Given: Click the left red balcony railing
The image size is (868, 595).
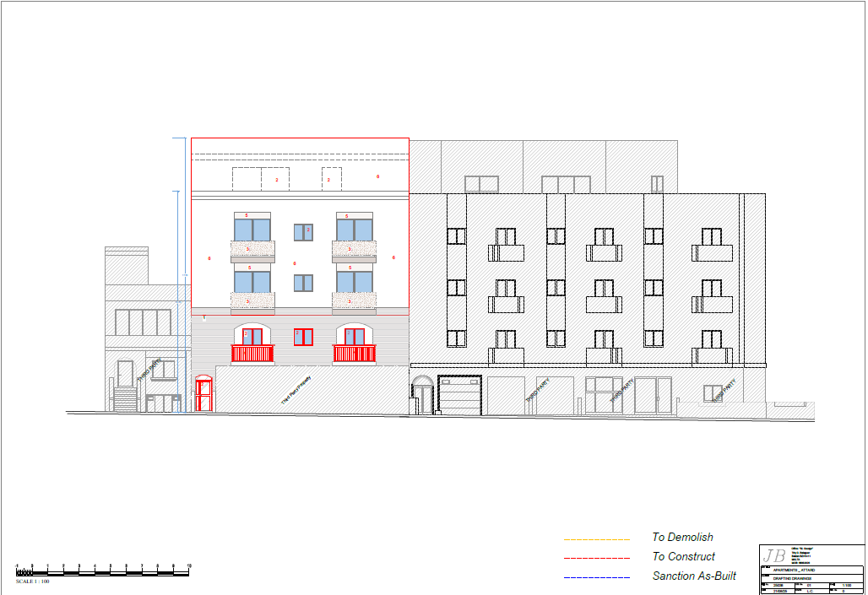Looking at the screenshot, I should (252, 354).
